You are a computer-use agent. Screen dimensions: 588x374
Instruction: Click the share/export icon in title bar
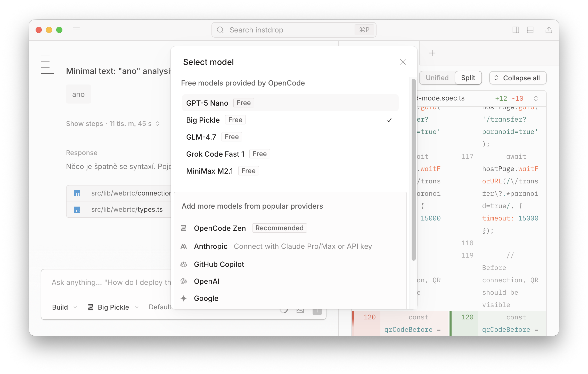tap(549, 30)
